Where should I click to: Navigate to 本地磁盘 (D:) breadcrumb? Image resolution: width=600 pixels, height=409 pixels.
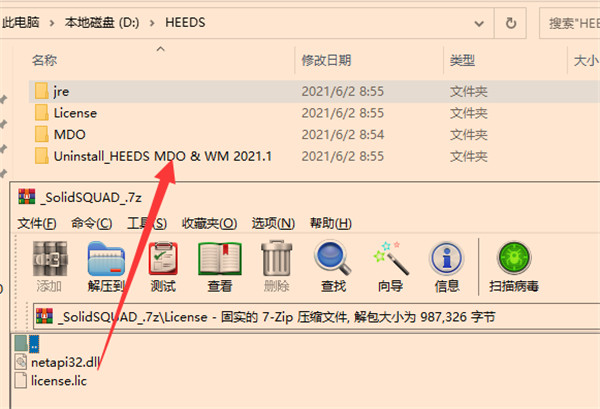(x=102, y=23)
